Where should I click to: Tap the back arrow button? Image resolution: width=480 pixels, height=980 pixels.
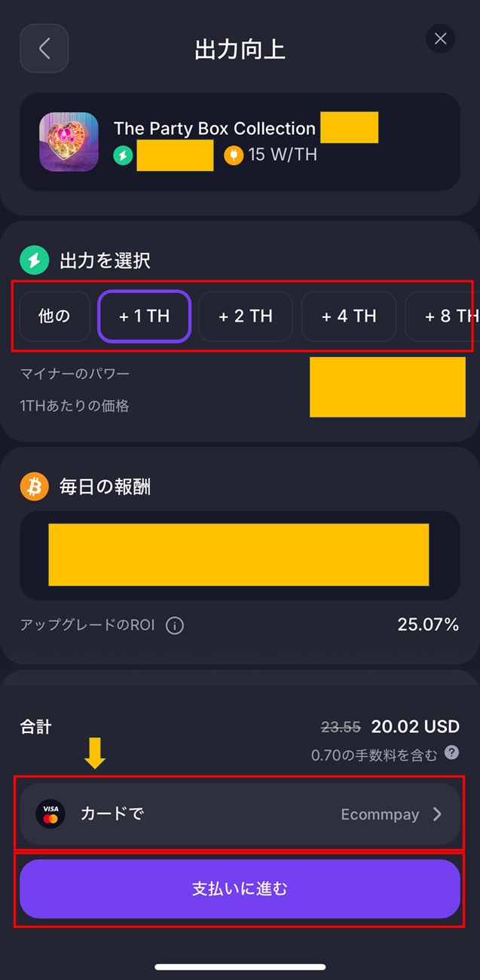(44, 49)
